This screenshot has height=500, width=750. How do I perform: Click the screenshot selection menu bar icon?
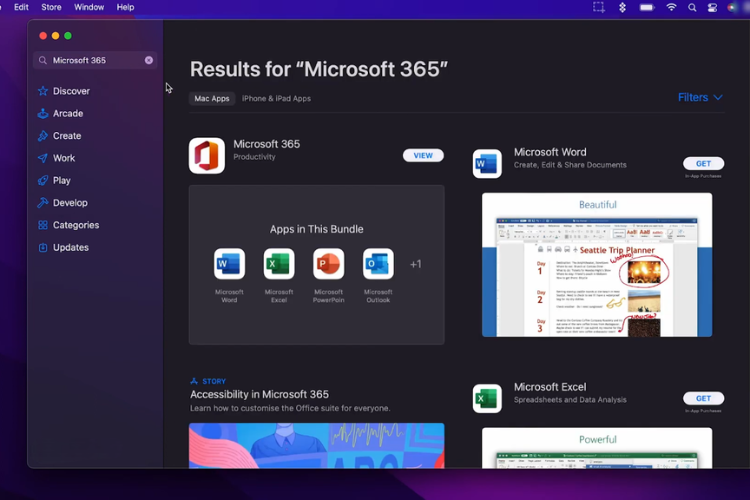598,7
